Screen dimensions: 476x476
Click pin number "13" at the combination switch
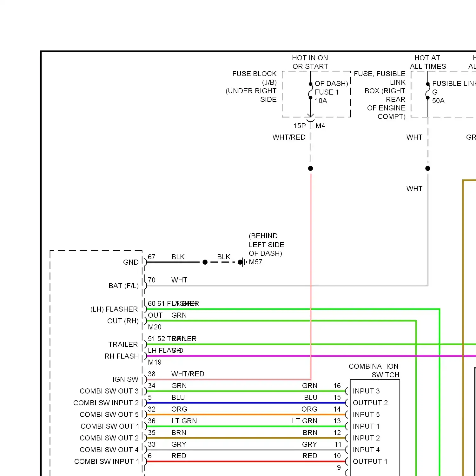click(337, 421)
